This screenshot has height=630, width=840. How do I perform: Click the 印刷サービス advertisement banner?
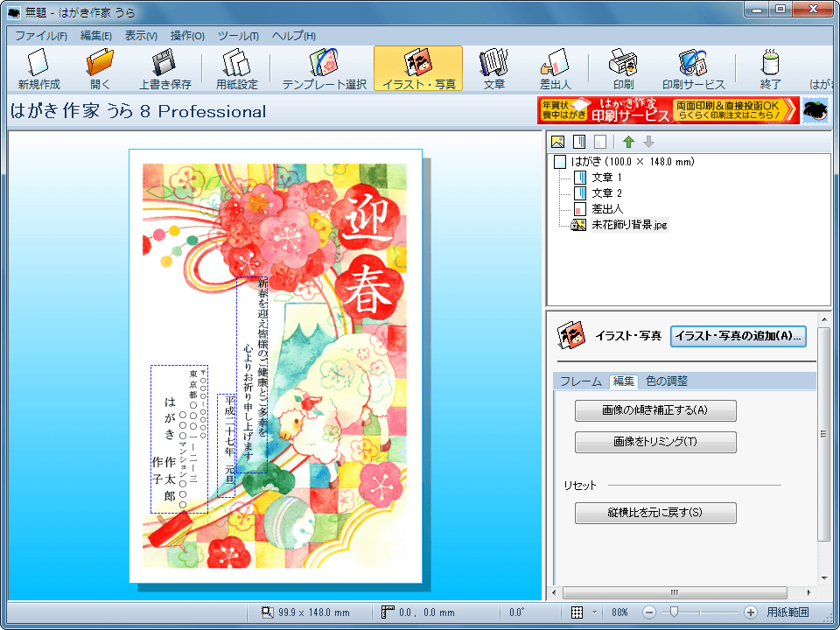point(668,110)
